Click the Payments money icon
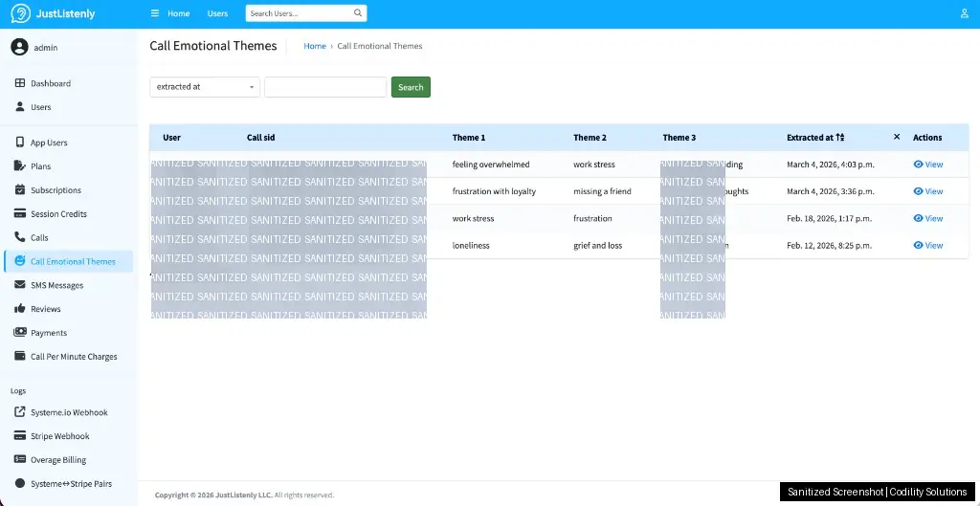 coord(20,332)
